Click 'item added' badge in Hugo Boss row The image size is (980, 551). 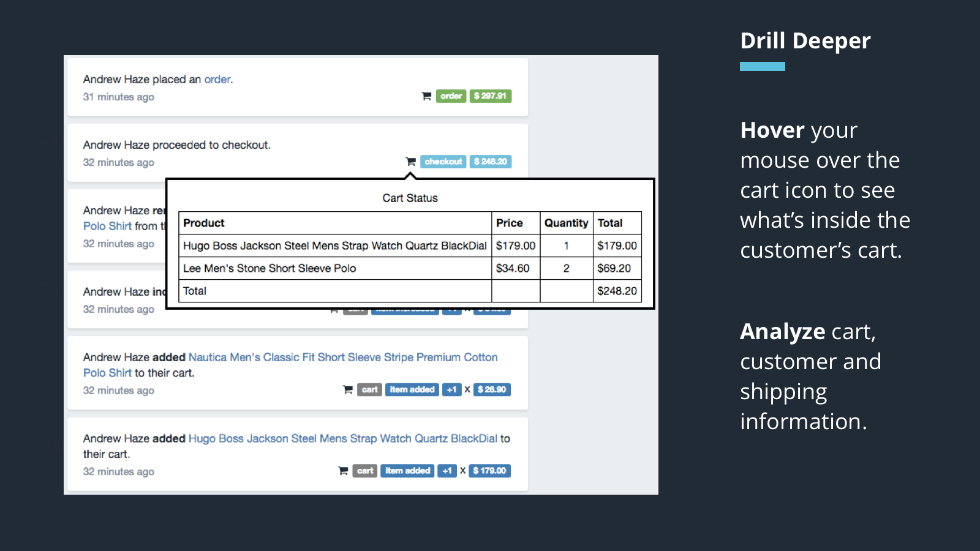click(x=408, y=471)
